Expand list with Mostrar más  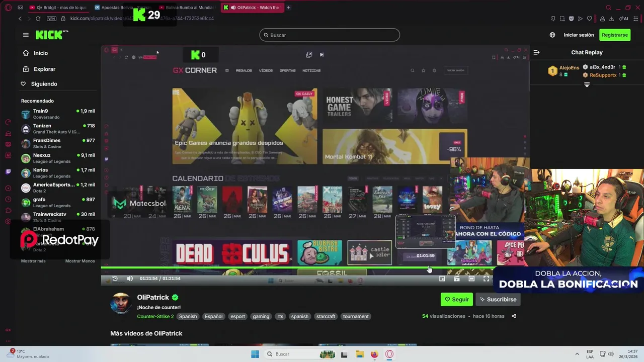[x=33, y=261]
